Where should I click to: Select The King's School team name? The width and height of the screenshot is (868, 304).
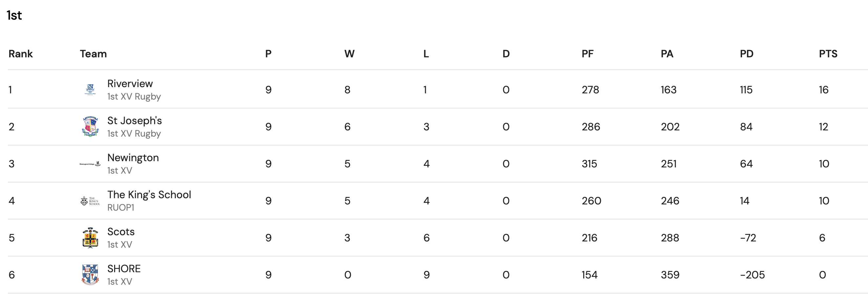click(149, 195)
